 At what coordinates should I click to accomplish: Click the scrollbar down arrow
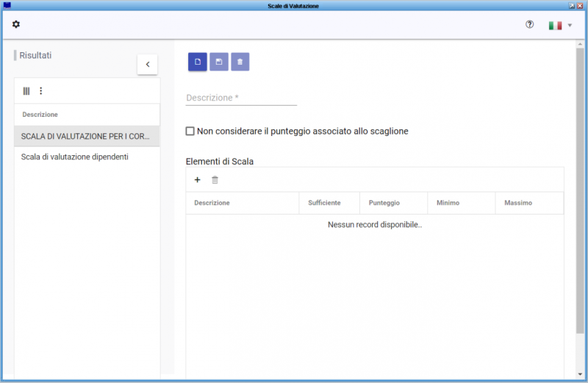pos(580,374)
